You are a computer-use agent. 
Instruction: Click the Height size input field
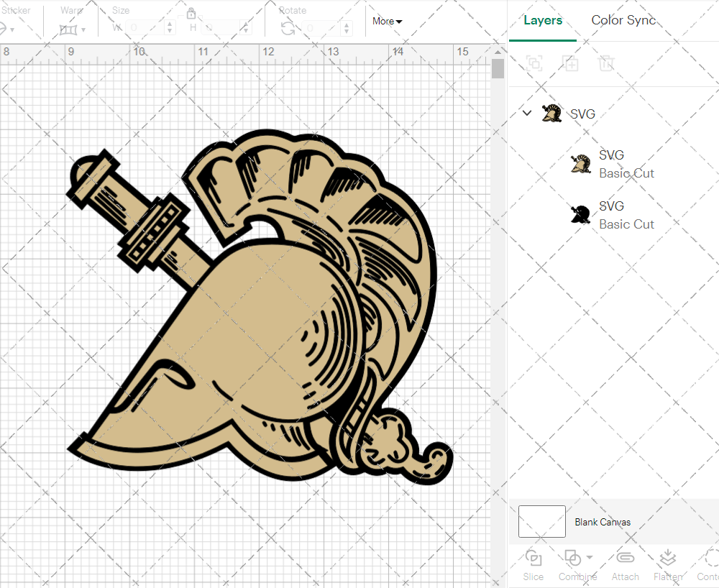click(221, 28)
